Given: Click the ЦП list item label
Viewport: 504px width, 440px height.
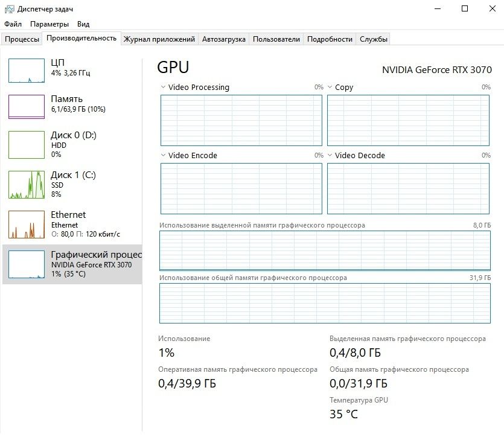Looking at the screenshot, I should 57,62.
